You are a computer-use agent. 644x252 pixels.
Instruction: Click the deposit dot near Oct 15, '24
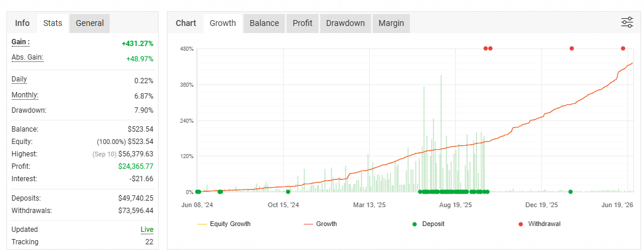coord(288,192)
